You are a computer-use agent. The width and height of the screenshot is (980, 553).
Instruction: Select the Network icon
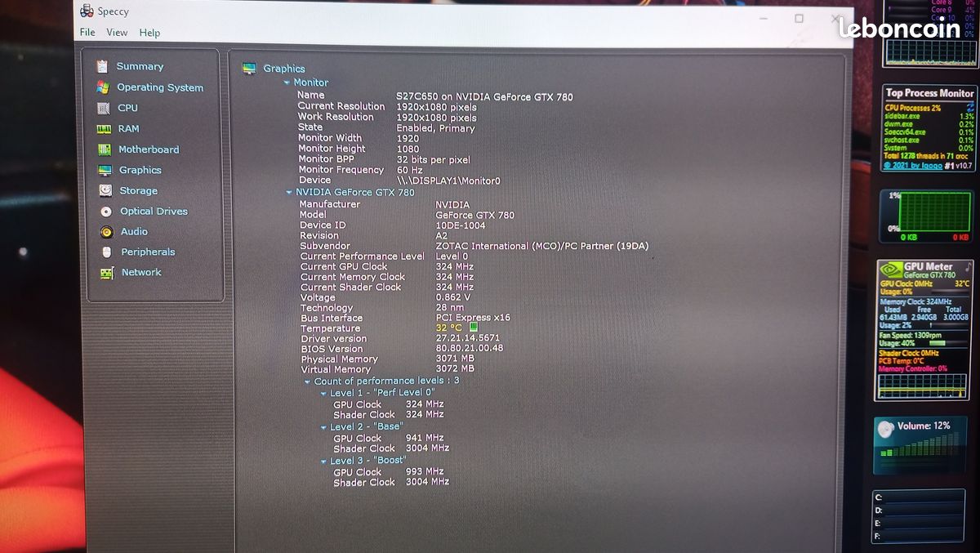(x=107, y=273)
